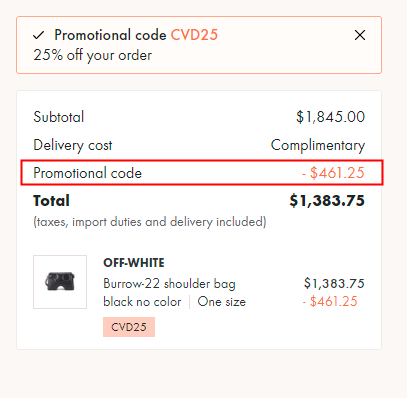
Task: Click the - $461.25 summary discount
Action: (333, 173)
